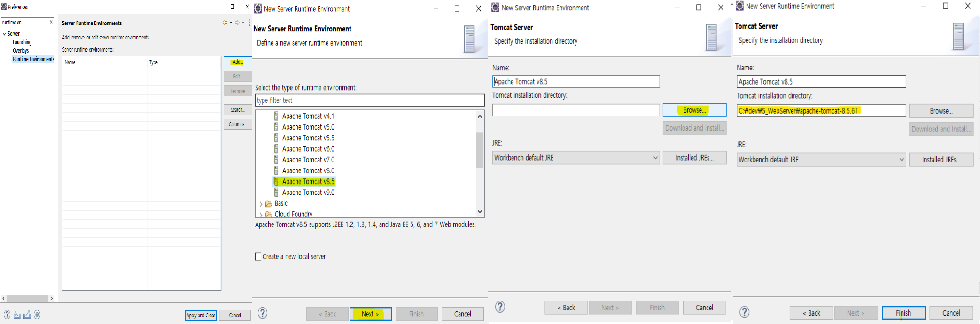The width and height of the screenshot is (980, 324).
Task: Click the Remove button in Preferences
Action: click(x=238, y=91)
